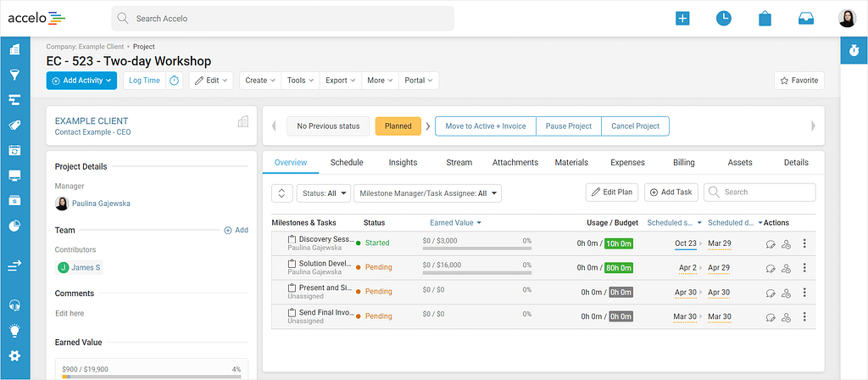Open the Status: All filter dropdown
The width and height of the screenshot is (868, 380).
click(324, 193)
